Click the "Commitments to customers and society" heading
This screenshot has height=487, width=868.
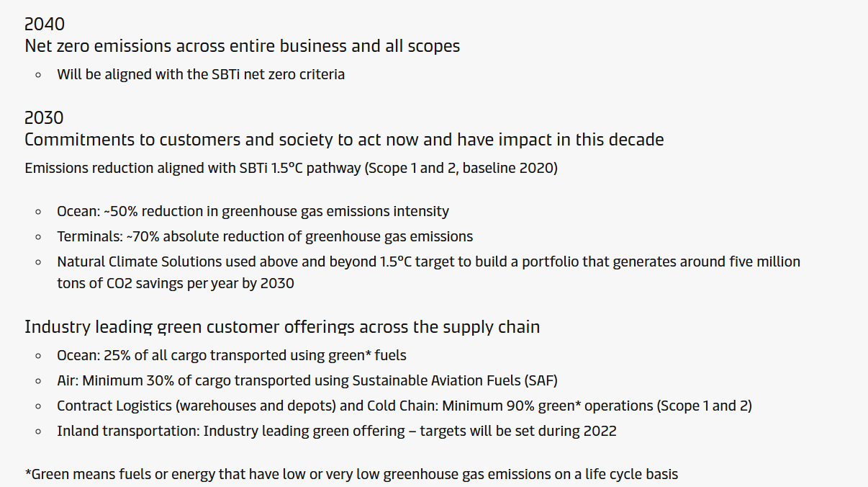344,140
